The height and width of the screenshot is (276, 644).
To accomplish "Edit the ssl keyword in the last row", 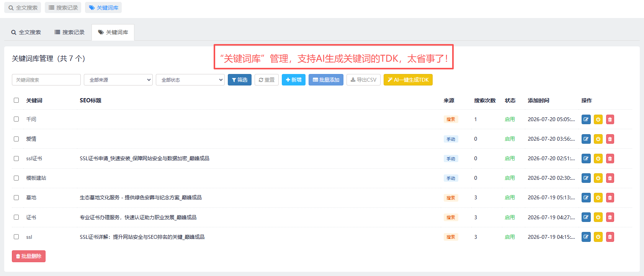I will 586,237.
